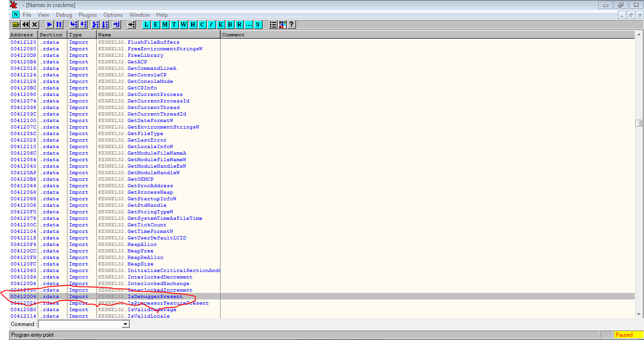Screen dimensions: 644x340
Task: Open the CPU window via the C icon
Action: click(201, 24)
